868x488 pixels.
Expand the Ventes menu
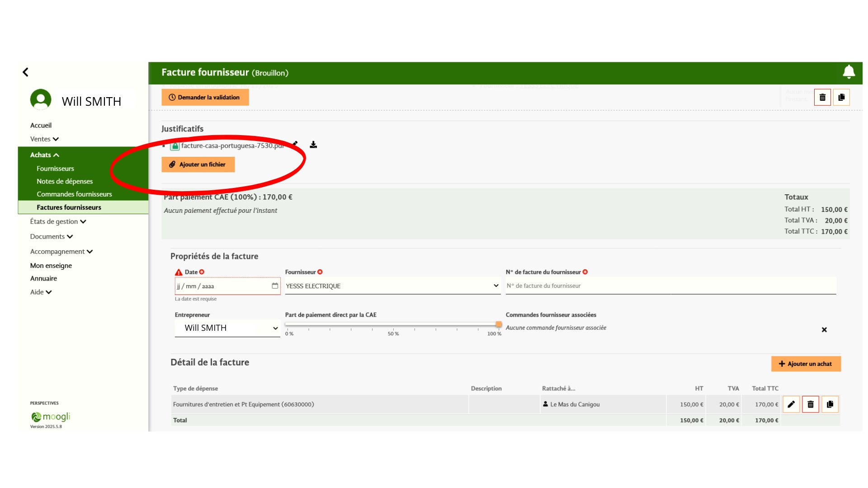pos(44,139)
